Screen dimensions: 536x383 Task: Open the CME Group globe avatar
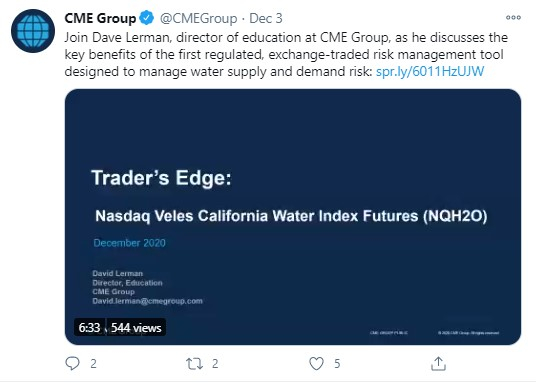click(x=33, y=31)
